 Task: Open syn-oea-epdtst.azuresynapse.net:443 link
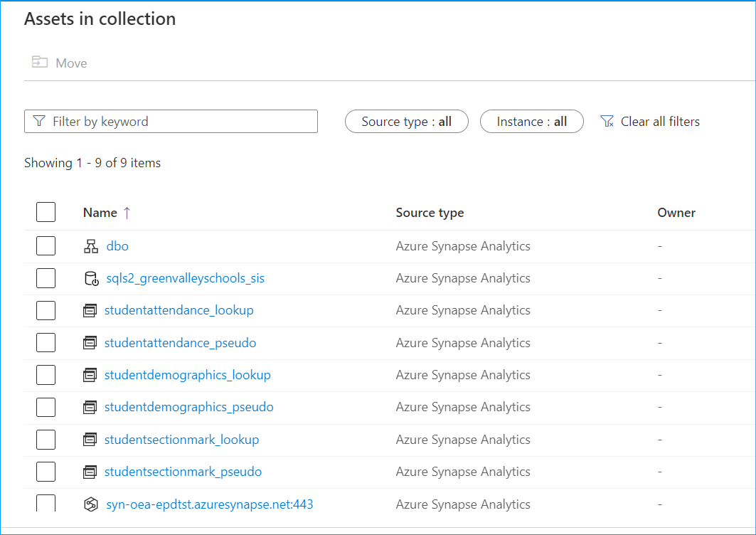(x=210, y=504)
